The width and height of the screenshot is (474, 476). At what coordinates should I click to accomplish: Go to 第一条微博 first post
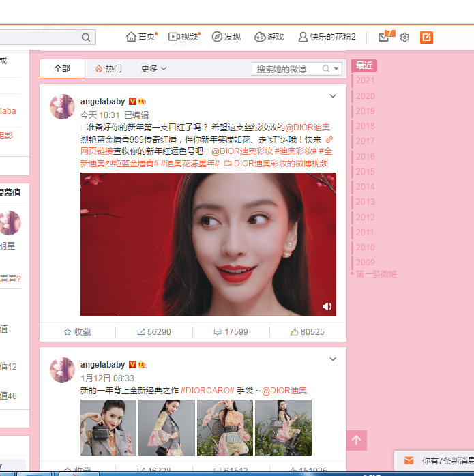pos(376,274)
